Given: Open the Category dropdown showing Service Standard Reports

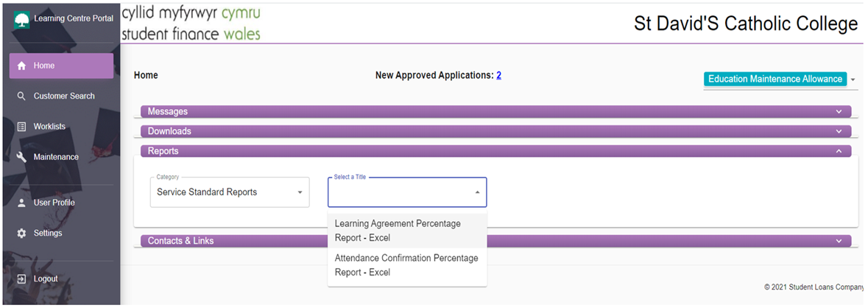Looking at the screenshot, I should coord(230,192).
